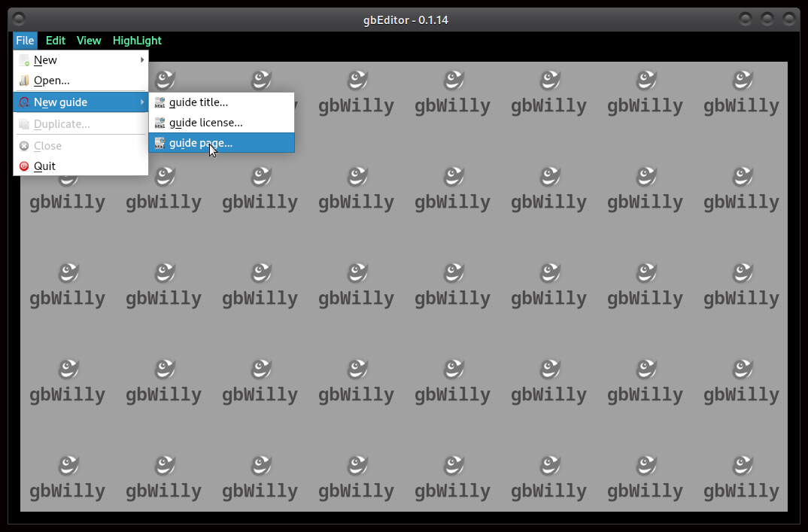Open the HighLight menu
Image resolution: width=808 pixels, height=532 pixels.
[x=137, y=41]
